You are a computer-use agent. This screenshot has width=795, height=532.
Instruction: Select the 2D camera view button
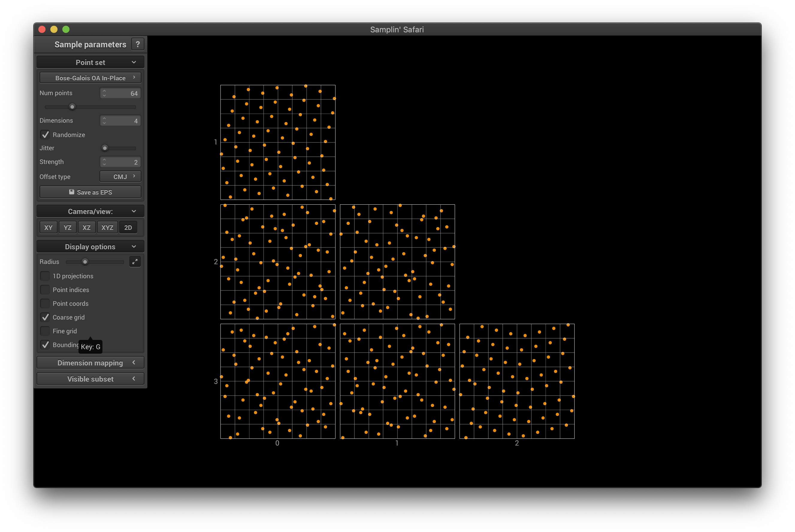coord(128,227)
